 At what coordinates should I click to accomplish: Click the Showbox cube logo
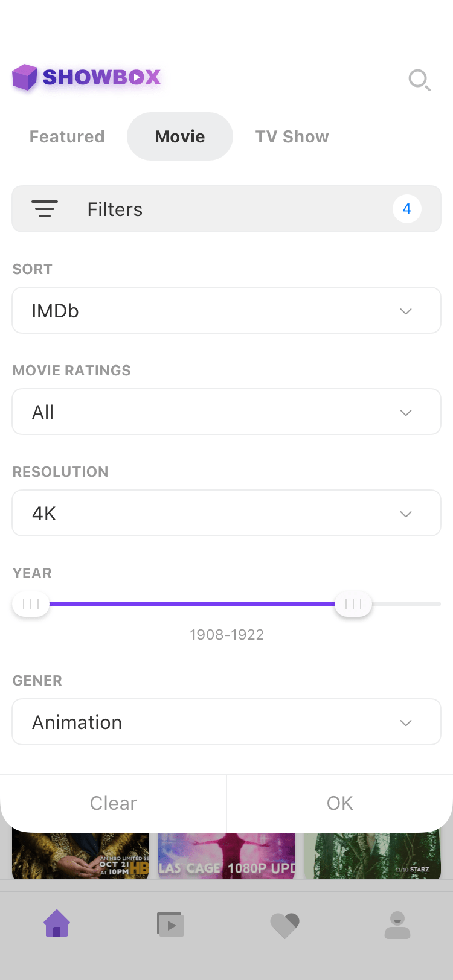(25, 77)
